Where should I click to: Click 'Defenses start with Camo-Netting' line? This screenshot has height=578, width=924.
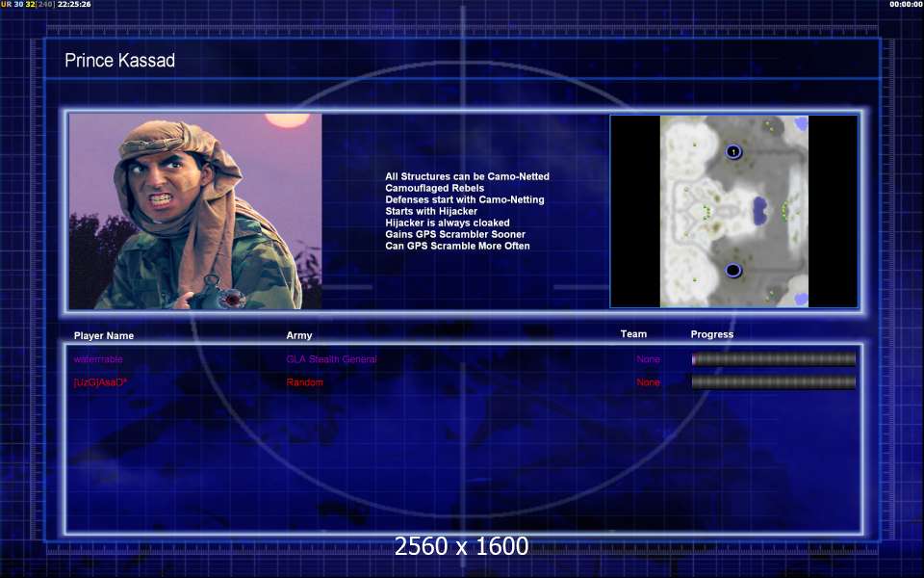465,199
